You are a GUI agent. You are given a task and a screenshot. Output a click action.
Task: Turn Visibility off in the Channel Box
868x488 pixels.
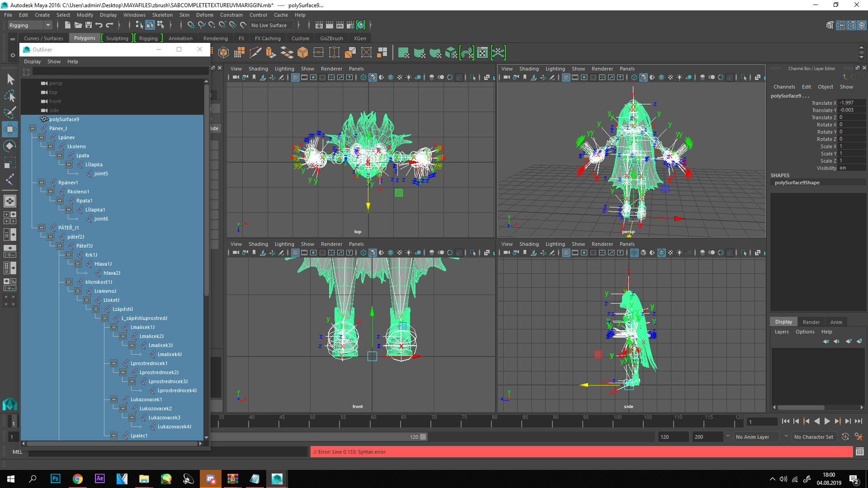point(852,168)
